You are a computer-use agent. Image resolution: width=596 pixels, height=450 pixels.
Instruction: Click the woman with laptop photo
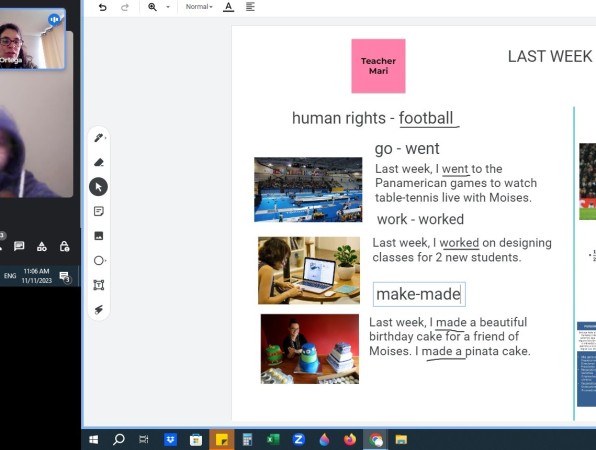coord(309,270)
